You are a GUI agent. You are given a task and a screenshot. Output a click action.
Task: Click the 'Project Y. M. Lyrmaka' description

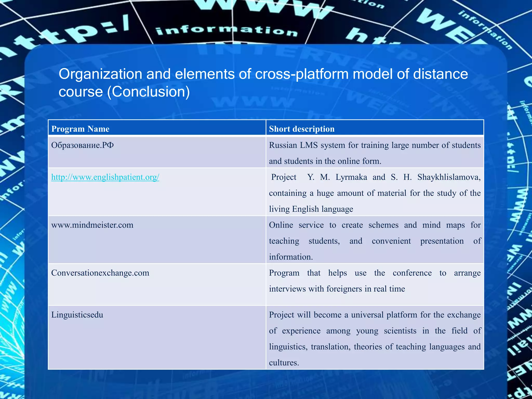375,192
